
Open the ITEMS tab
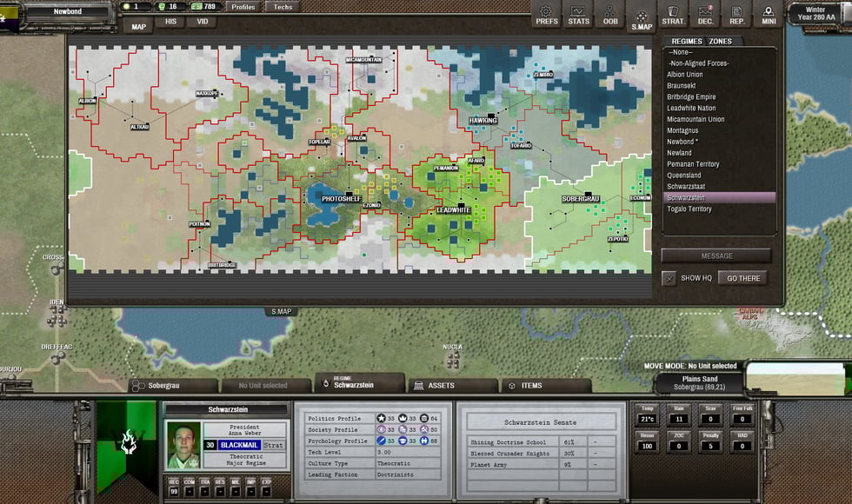546,386
